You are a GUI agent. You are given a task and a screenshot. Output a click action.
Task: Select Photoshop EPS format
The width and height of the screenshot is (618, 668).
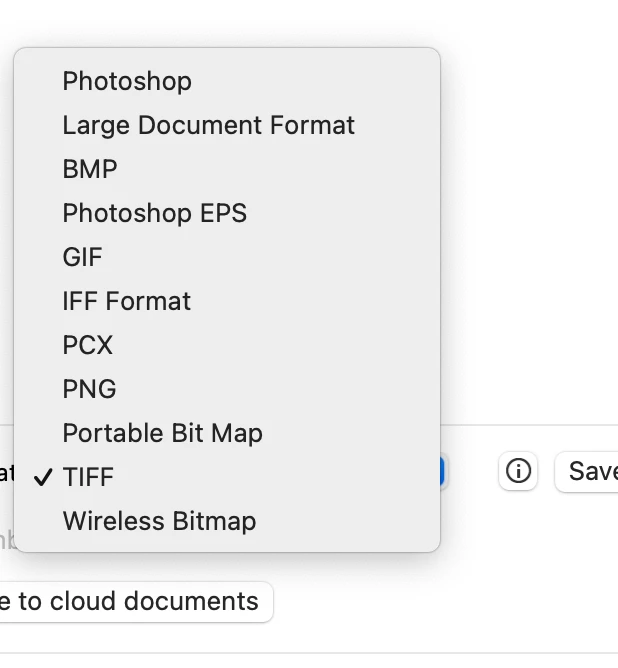[154, 213]
